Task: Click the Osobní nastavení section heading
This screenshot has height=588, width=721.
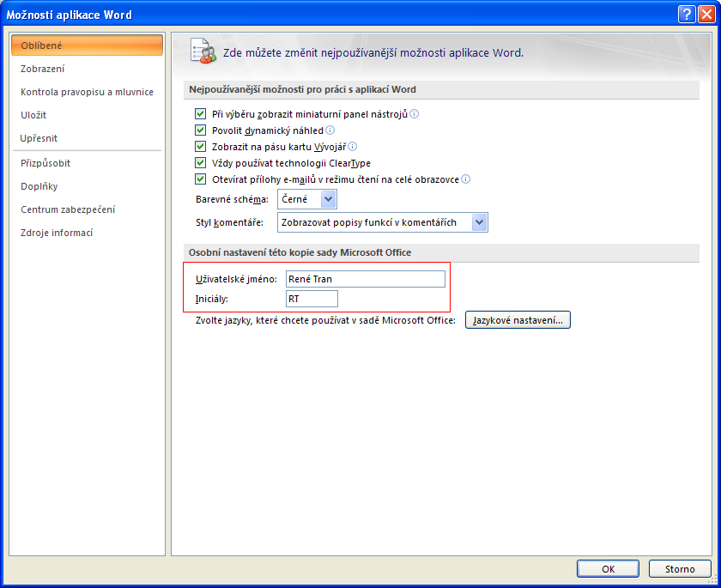Action: pos(300,252)
